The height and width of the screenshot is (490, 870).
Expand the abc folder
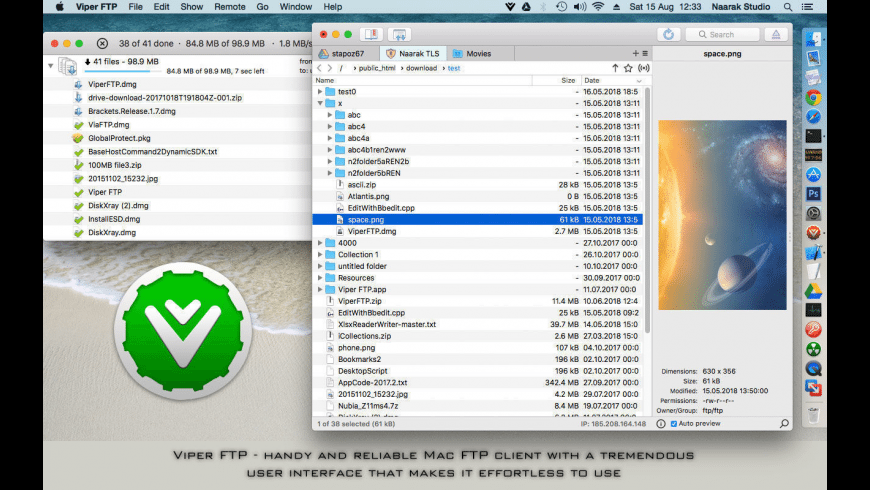(330, 115)
